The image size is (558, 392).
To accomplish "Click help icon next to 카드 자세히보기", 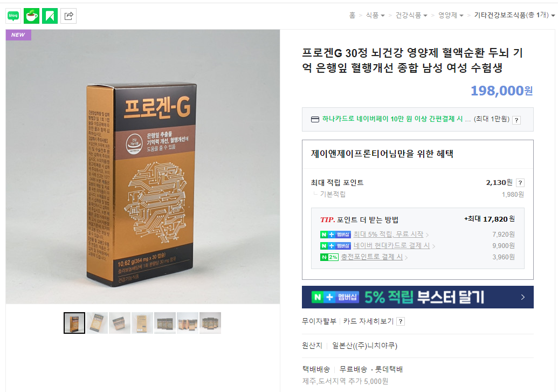I will (401, 321).
